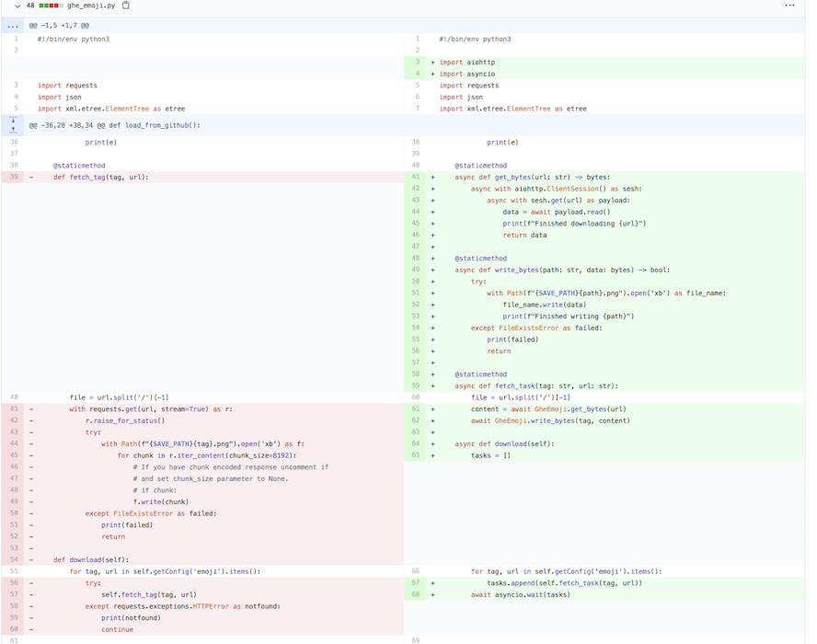Screen dimensions: 817x644
Task: Open the file options ellipsis menu
Action: point(789,6)
